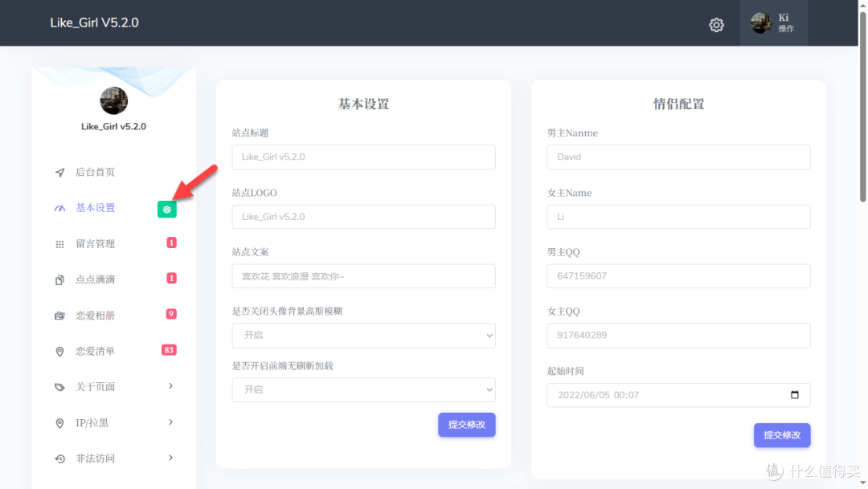Submit the 情侣配置 form with 提交修改
The height and width of the screenshot is (489, 868).
pyautogui.click(x=782, y=435)
